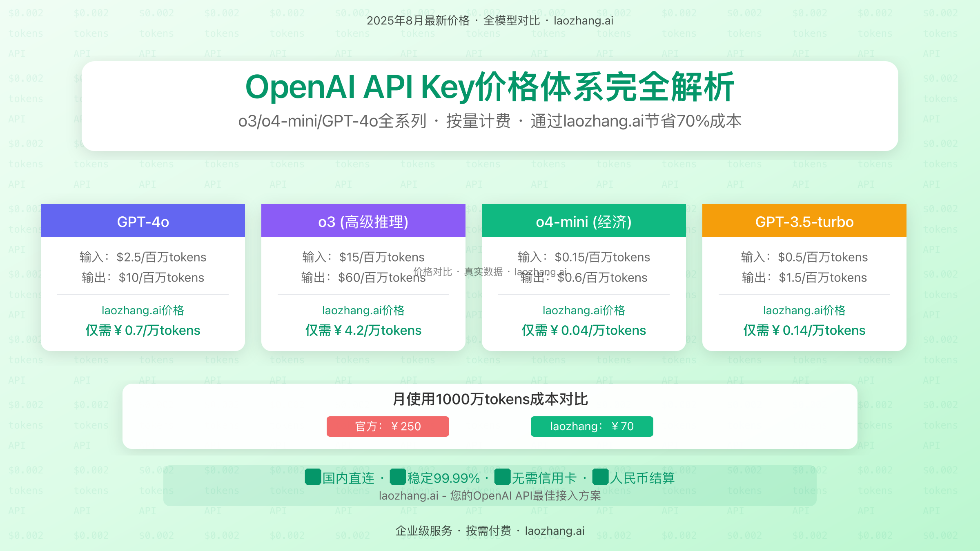Click o4-mini input price $0.15/百万tokens
980x551 pixels.
click(602, 257)
